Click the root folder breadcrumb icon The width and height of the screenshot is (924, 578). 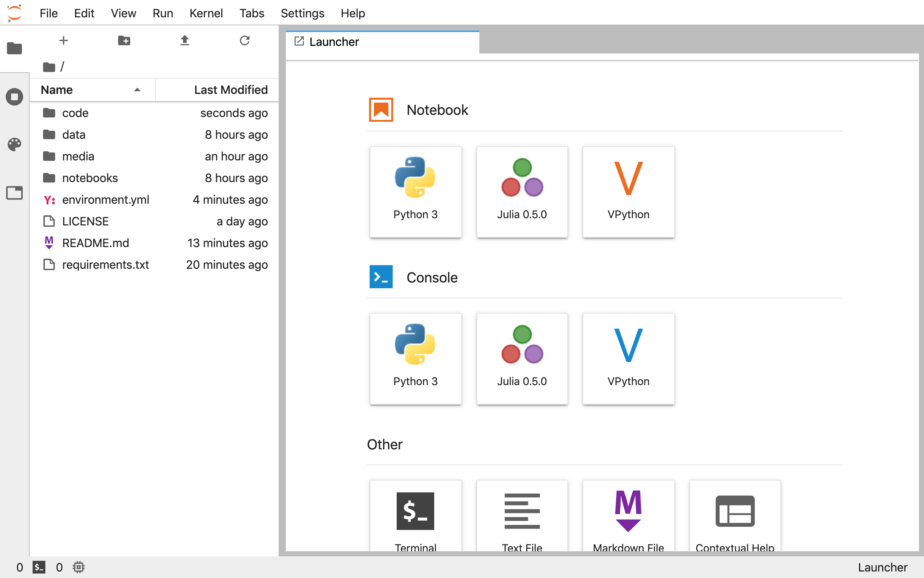(x=49, y=67)
